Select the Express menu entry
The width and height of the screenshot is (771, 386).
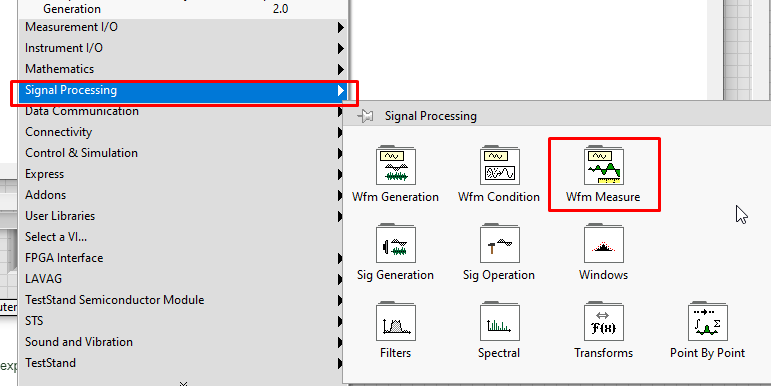click(x=182, y=174)
